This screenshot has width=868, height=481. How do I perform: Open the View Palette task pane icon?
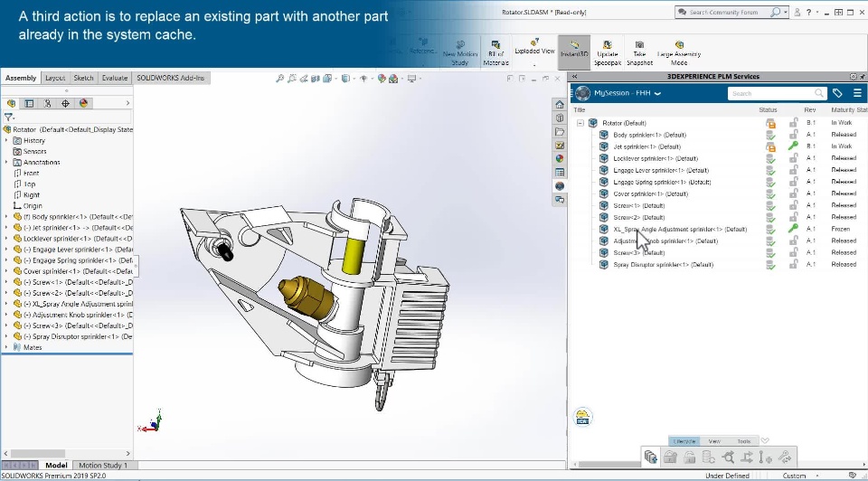point(560,145)
